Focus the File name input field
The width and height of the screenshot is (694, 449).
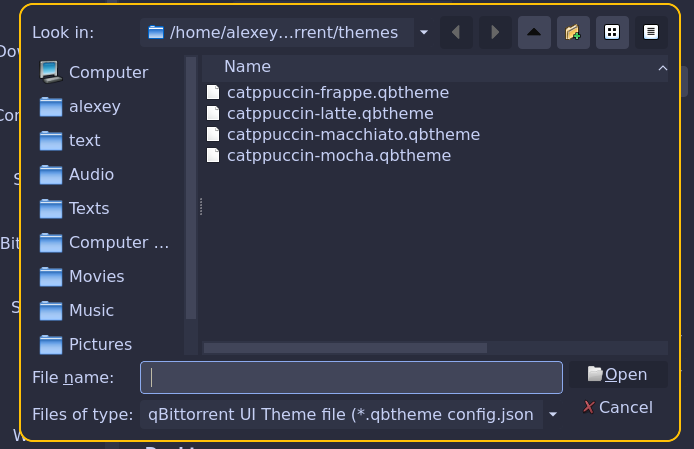click(351, 377)
